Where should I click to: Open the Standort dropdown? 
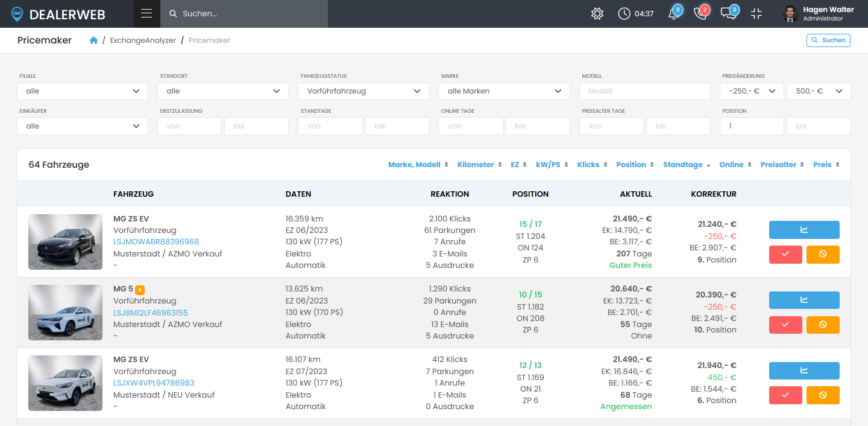click(x=223, y=91)
